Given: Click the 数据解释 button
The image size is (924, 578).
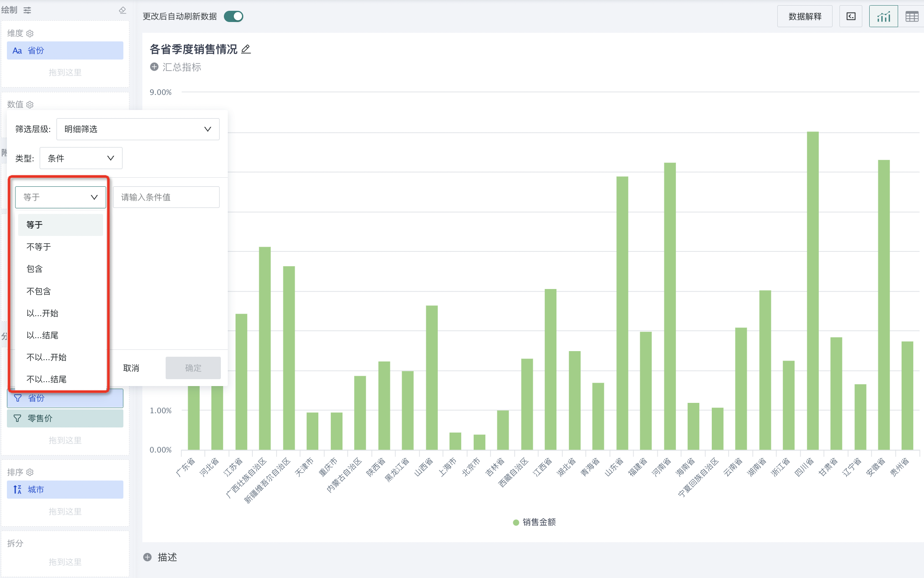Looking at the screenshot, I should tap(805, 17).
